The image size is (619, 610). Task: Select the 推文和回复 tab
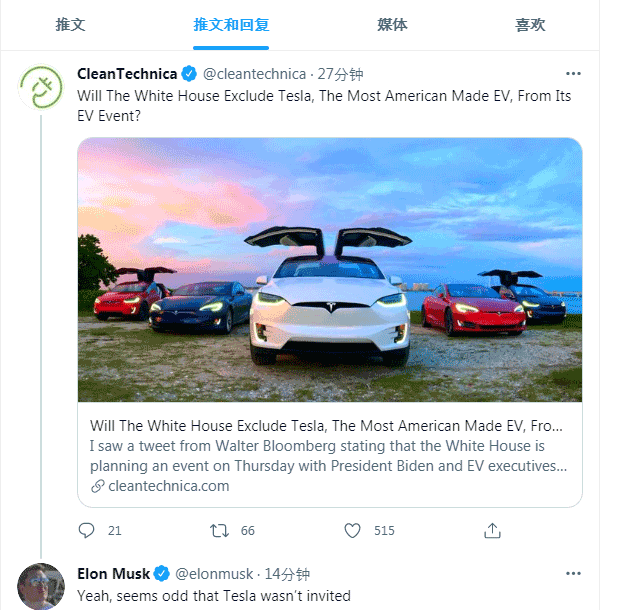pyautogui.click(x=231, y=25)
